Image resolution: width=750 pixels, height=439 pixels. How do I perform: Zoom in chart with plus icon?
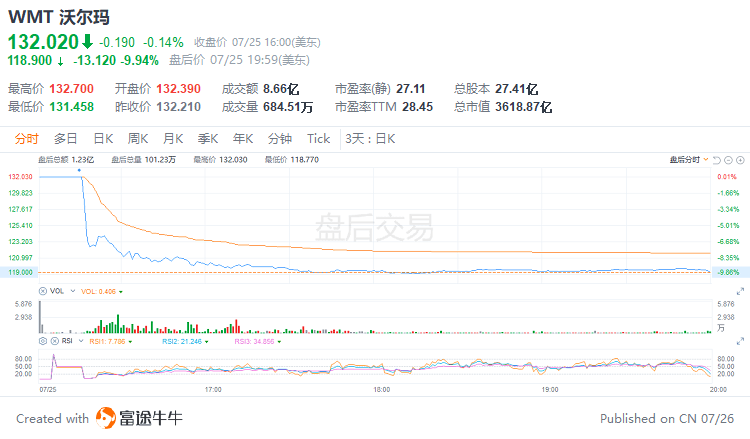pos(740,160)
